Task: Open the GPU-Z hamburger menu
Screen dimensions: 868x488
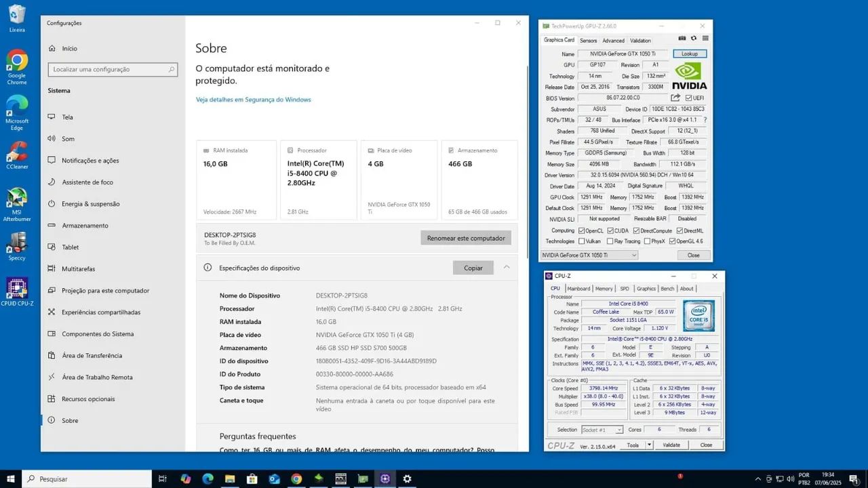Action: [705, 39]
